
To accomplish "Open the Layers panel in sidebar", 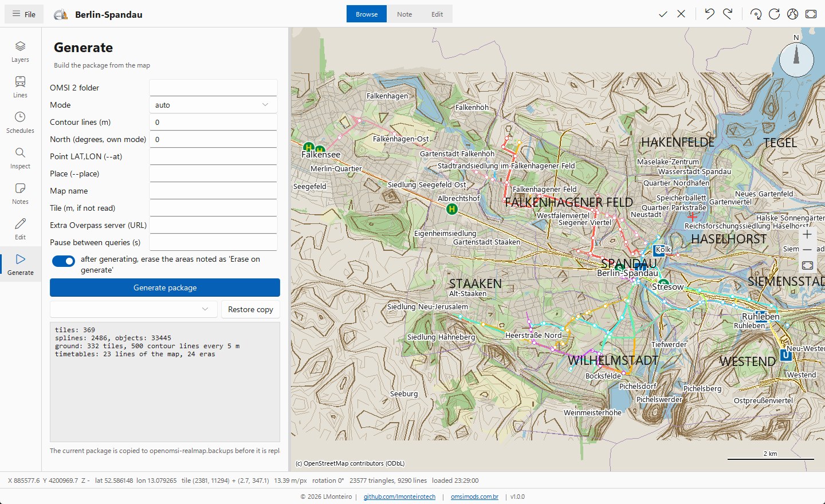I will pyautogui.click(x=20, y=52).
